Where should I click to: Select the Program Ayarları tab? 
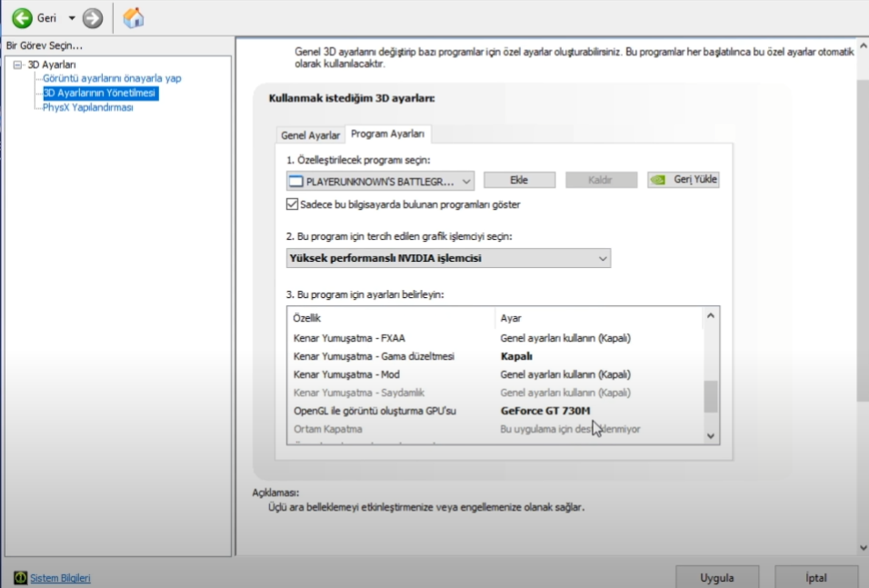point(387,135)
